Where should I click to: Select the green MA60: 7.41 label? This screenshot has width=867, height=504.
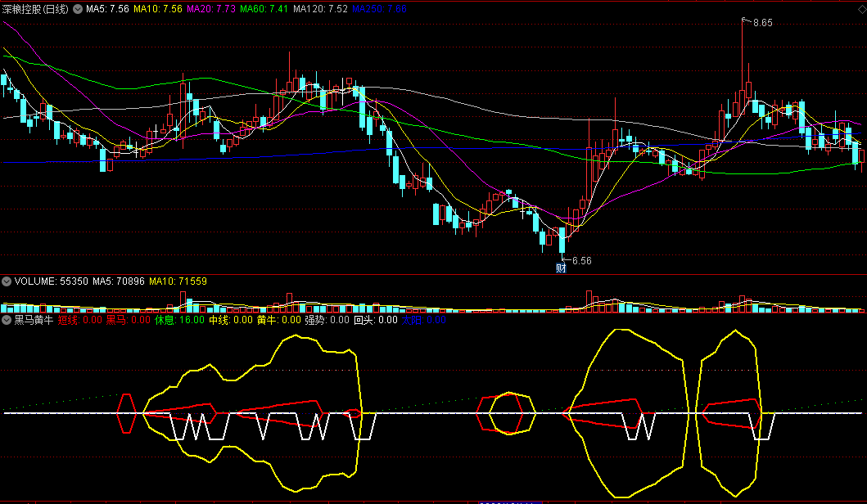[264, 9]
